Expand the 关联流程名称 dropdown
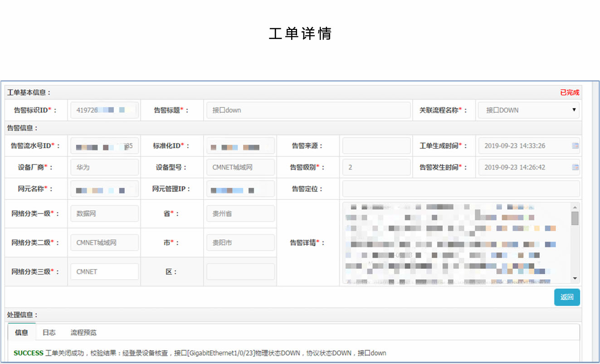The width and height of the screenshot is (600, 364). (x=574, y=110)
